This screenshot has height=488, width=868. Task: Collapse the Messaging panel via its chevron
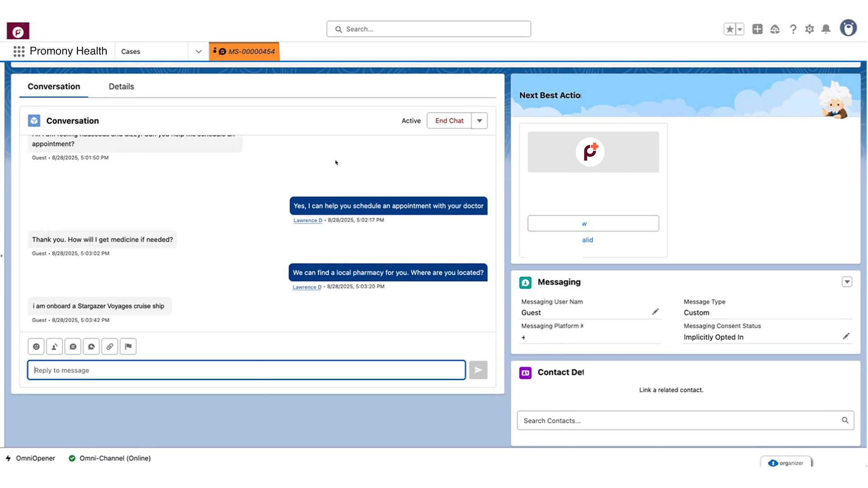[847, 282]
